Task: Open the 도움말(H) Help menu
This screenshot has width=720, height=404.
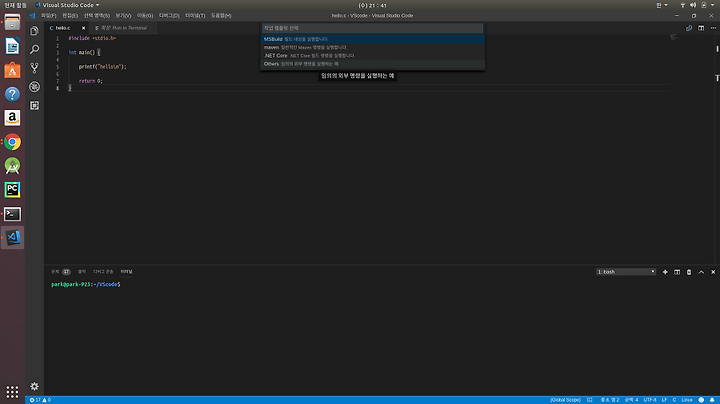Action: (221, 16)
